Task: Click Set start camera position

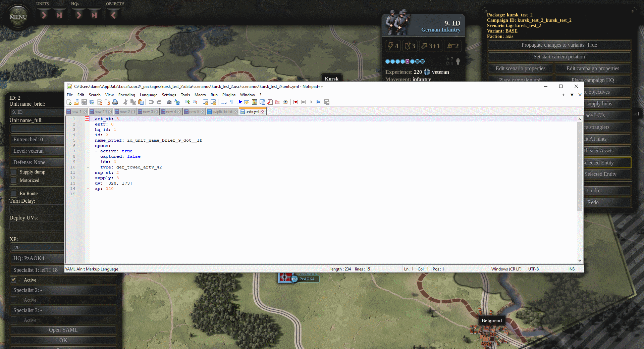Action: pyautogui.click(x=559, y=57)
